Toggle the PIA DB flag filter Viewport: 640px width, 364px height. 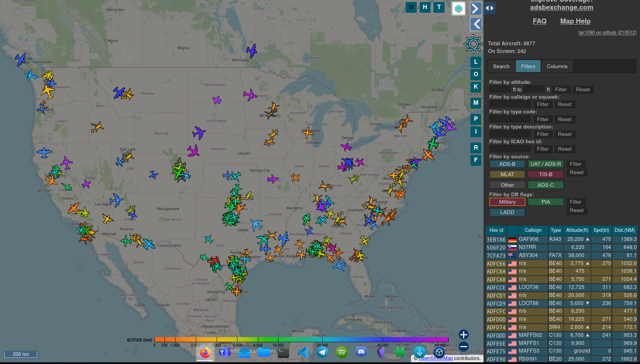pos(546,202)
